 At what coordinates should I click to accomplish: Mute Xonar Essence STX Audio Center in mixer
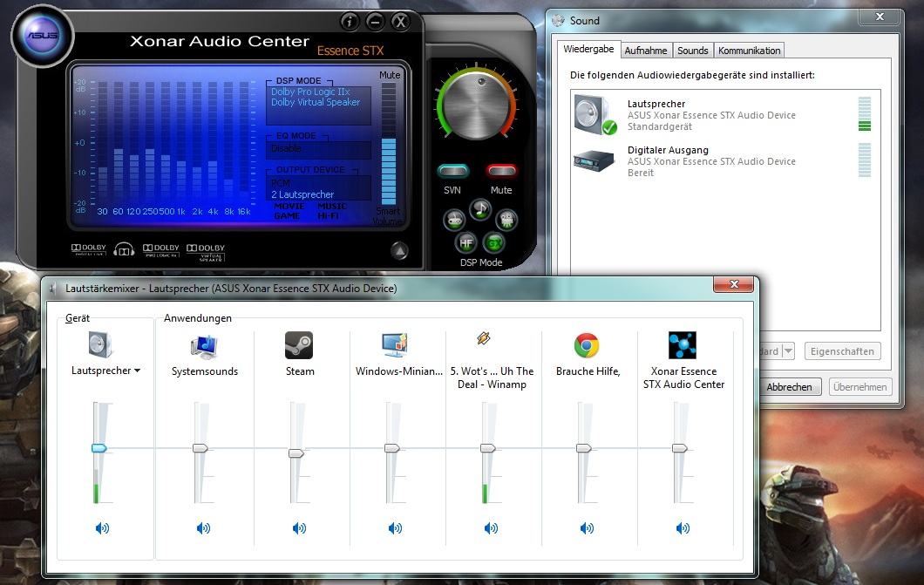click(683, 527)
